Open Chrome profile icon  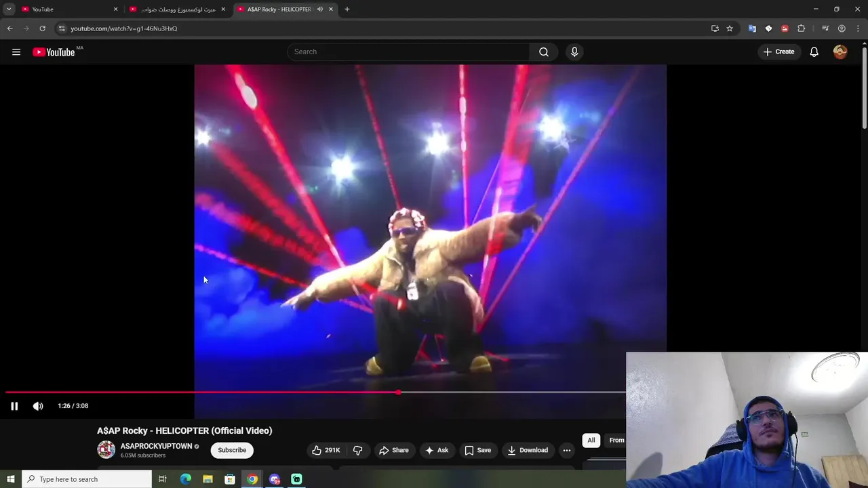tap(842, 28)
